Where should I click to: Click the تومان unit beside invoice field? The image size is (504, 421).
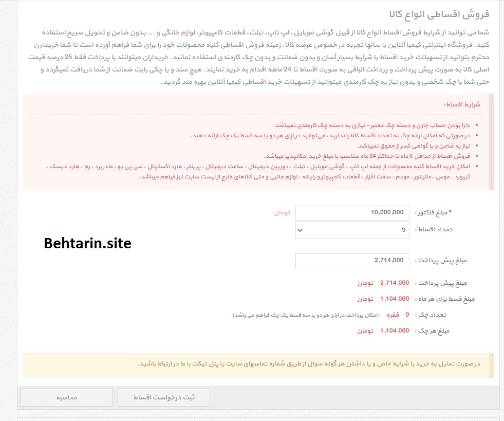point(282,213)
